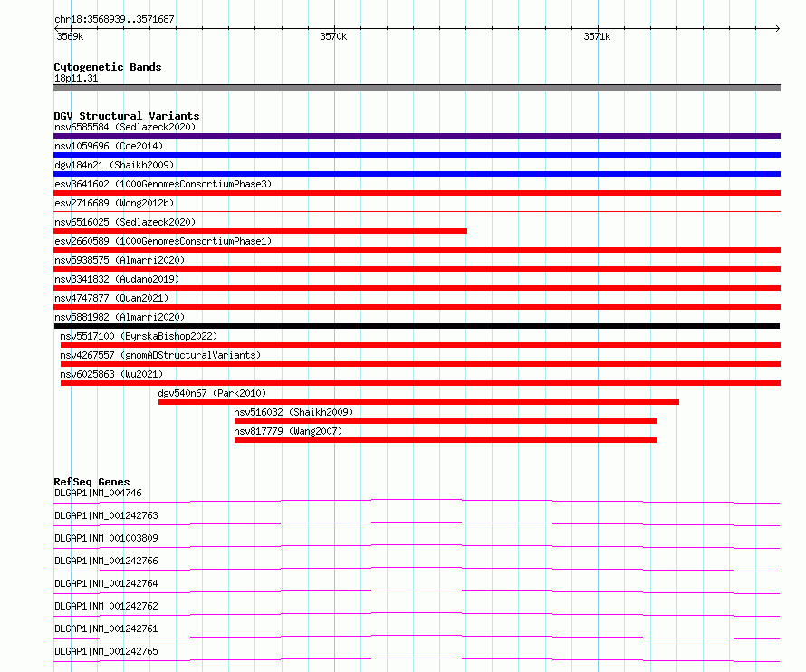The height and width of the screenshot is (672, 806).
Task: Click the left arrowhead of the ruler
Action: 56,28
